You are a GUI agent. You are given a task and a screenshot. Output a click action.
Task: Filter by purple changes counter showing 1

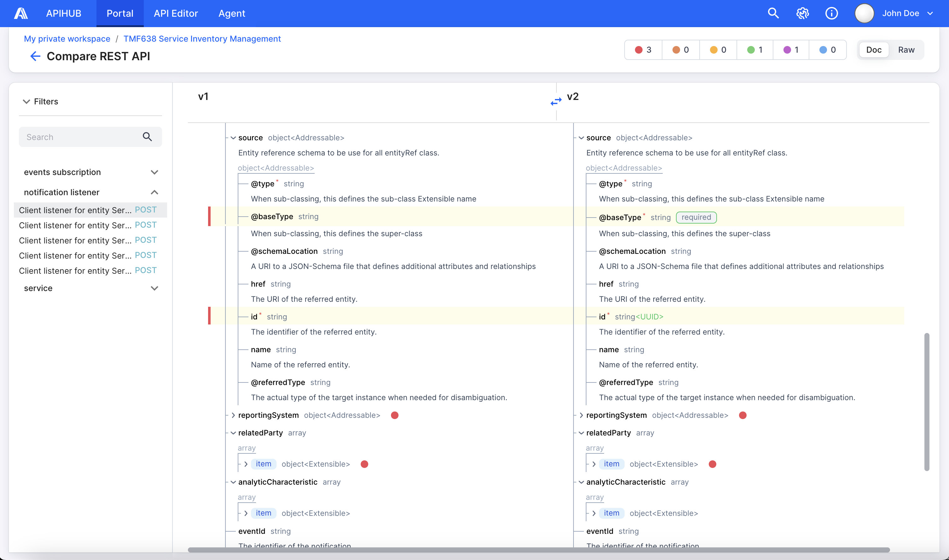790,50
